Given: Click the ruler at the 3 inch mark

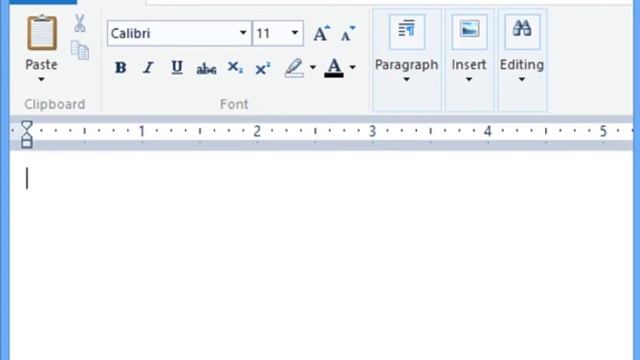Looking at the screenshot, I should tap(372, 131).
